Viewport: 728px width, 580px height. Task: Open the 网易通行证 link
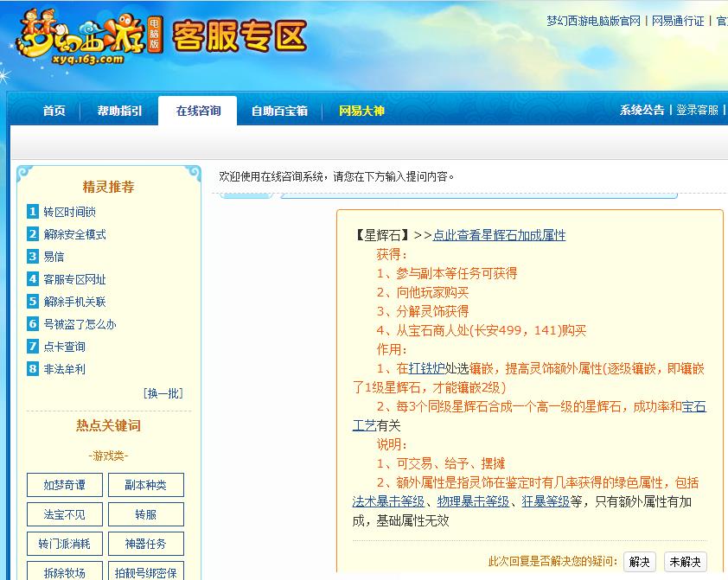point(678,21)
